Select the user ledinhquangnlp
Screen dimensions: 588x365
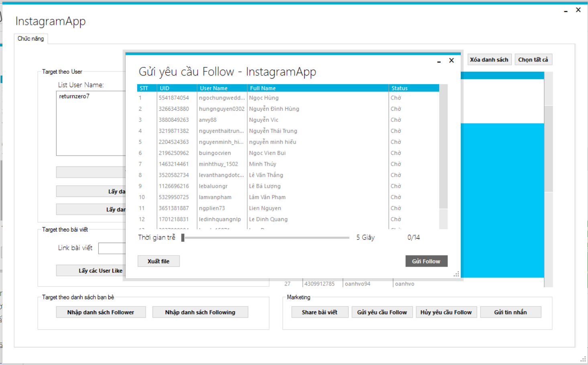click(288, 219)
